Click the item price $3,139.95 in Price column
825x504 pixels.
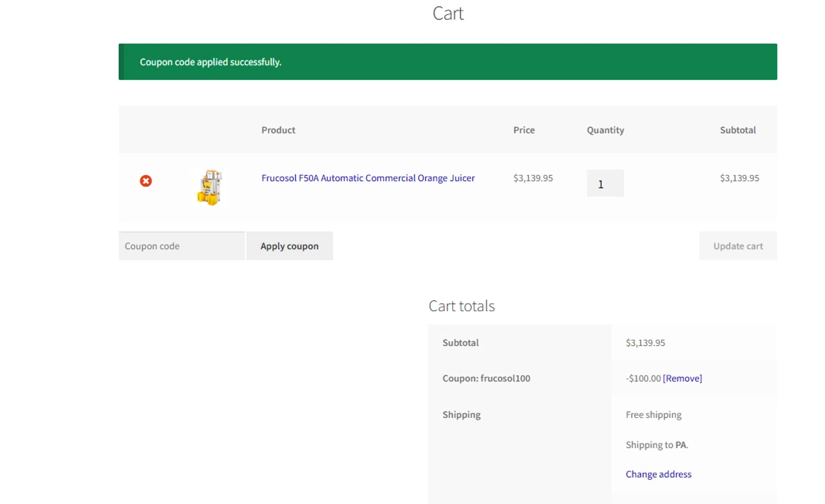[x=533, y=178]
